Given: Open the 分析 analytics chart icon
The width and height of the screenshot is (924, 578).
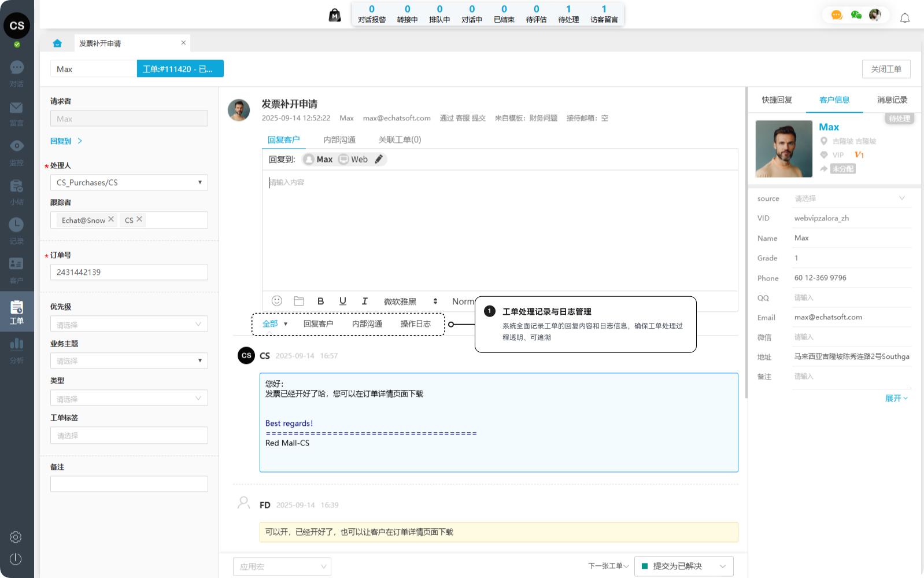Looking at the screenshot, I should coord(17,345).
